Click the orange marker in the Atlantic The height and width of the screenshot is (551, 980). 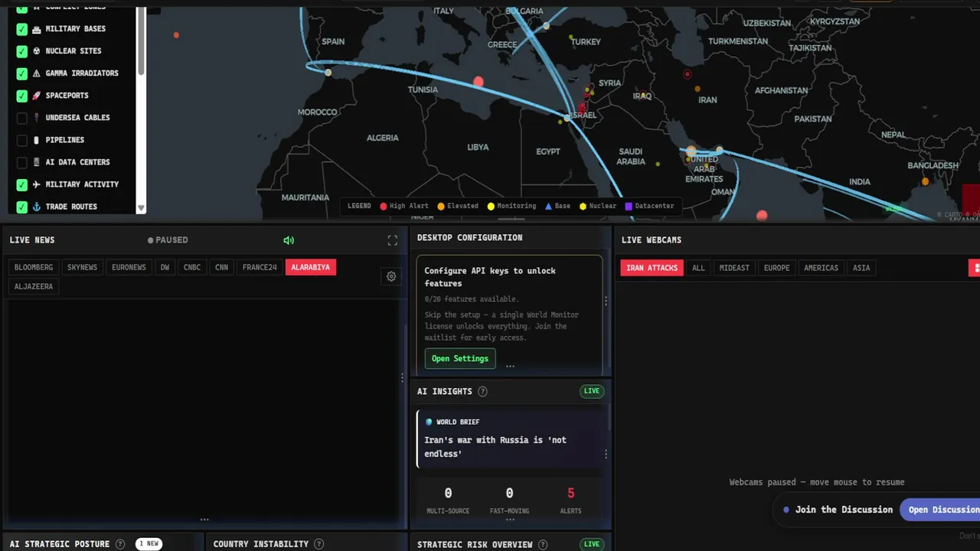pyautogui.click(x=176, y=35)
